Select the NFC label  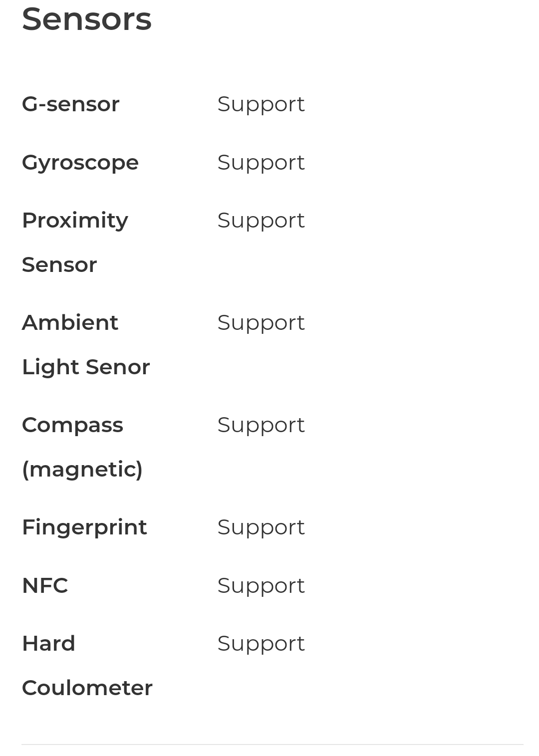45,586
